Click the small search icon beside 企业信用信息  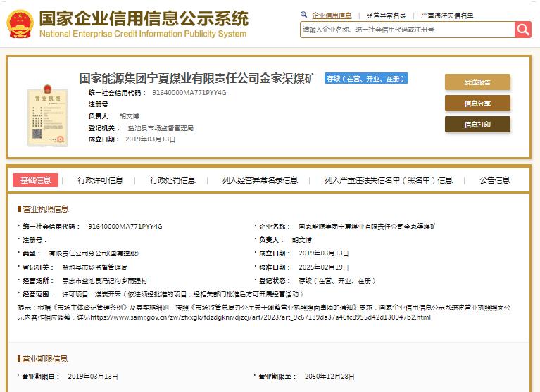304,15
